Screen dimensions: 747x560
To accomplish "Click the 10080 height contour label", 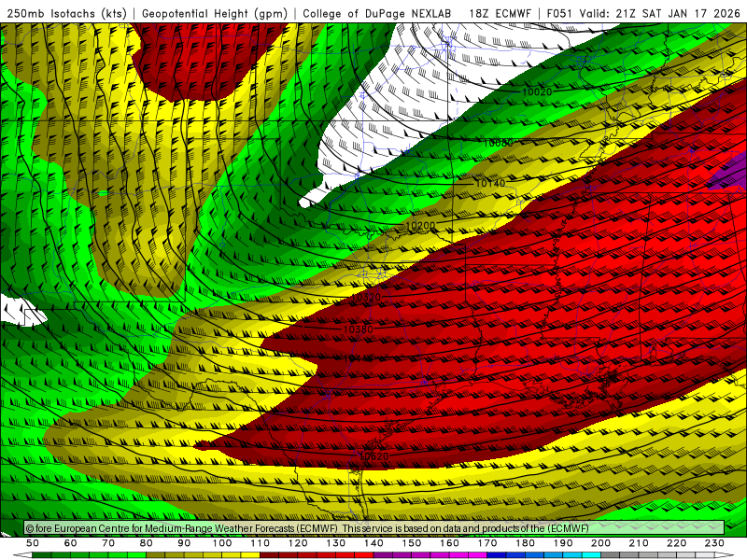I will point(499,143).
